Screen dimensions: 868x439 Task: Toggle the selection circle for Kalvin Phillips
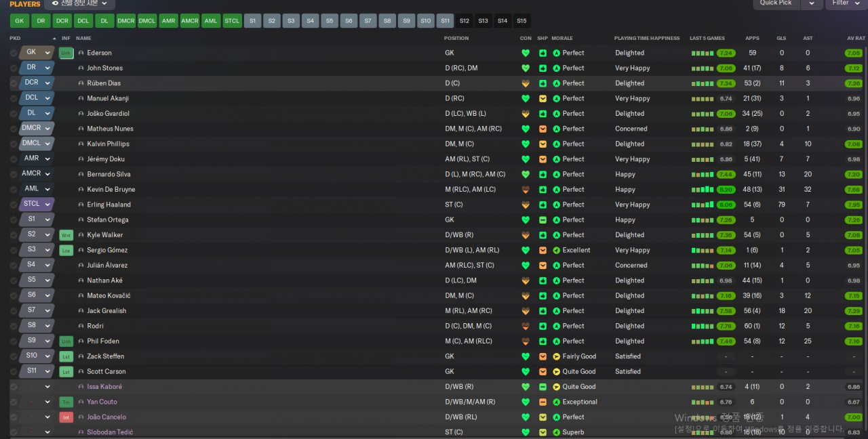click(x=14, y=144)
